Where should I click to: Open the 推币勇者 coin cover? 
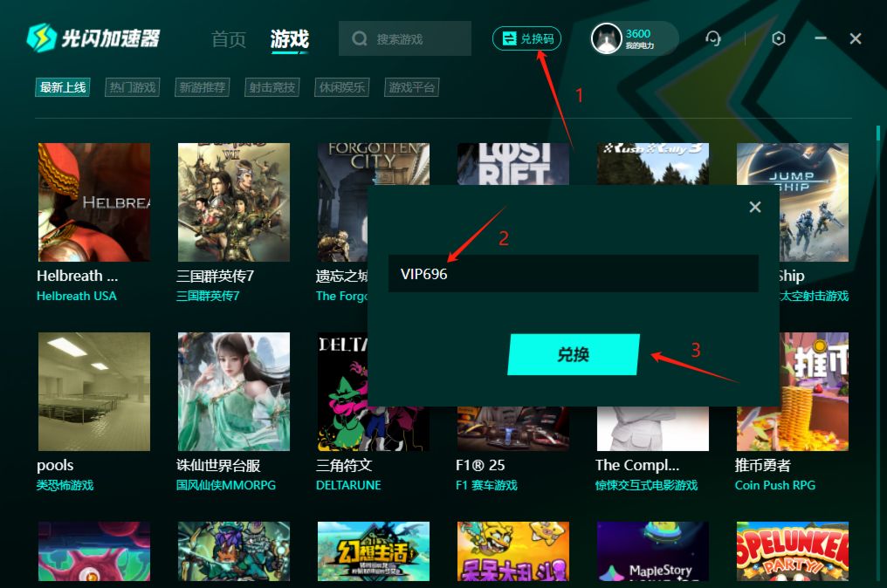click(x=814, y=392)
